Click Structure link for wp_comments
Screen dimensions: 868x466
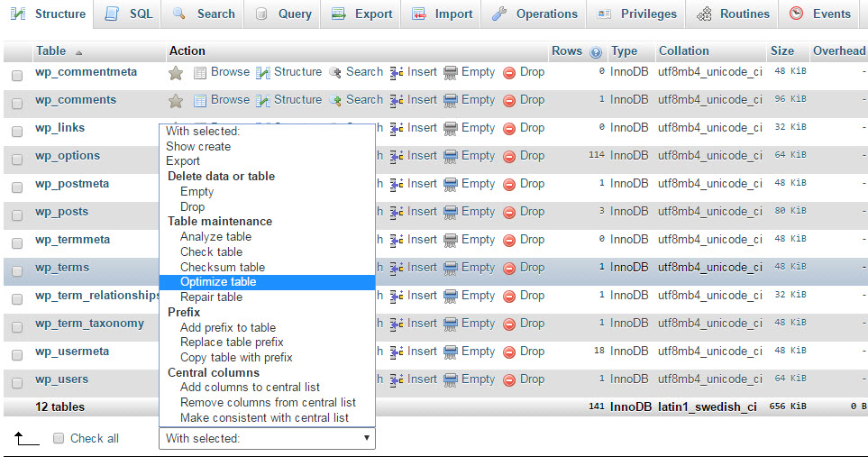coord(297,100)
